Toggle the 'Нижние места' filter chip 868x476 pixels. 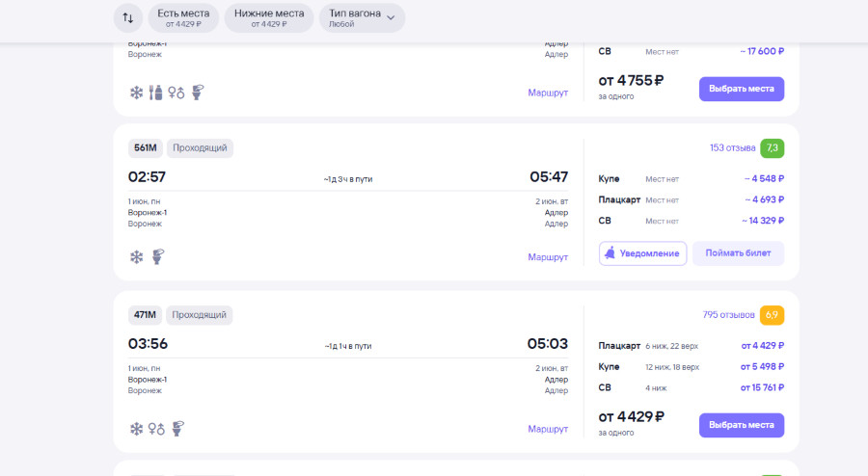coord(269,18)
